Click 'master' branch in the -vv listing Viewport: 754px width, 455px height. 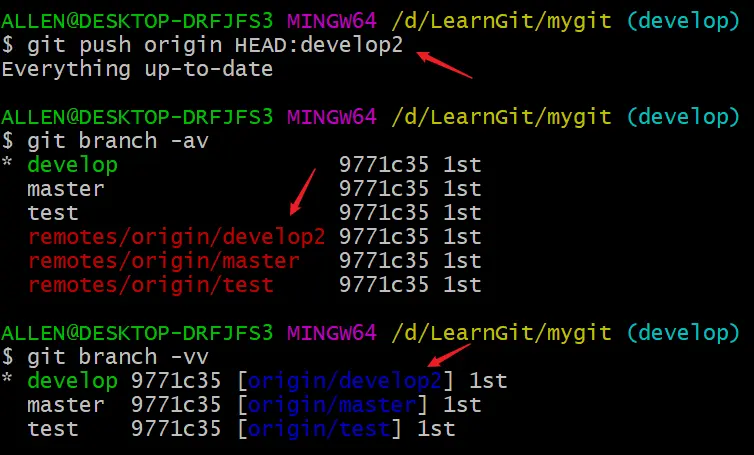66,405
